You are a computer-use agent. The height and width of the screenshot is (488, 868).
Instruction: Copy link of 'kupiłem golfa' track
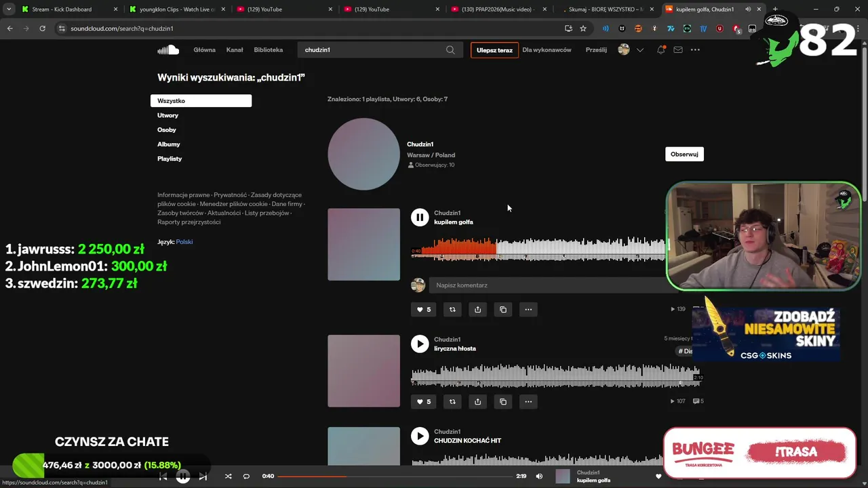pos(503,309)
